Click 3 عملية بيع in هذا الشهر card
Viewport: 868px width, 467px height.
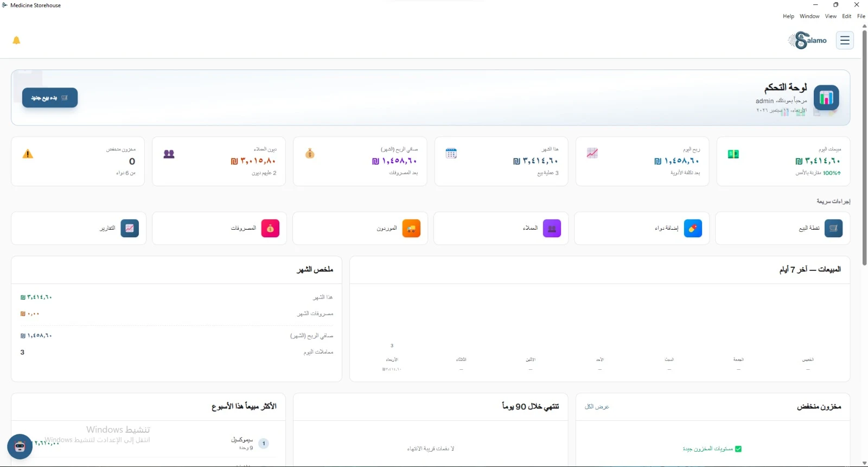(x=548, y=173)
